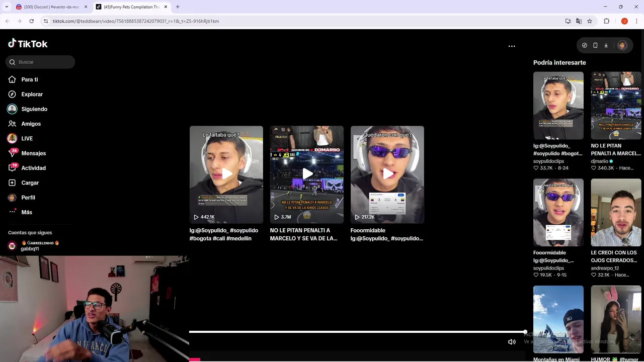Viewport: 644px width, 362px height.
Task: Open a new browser tab
Action: tap(178, 7)
